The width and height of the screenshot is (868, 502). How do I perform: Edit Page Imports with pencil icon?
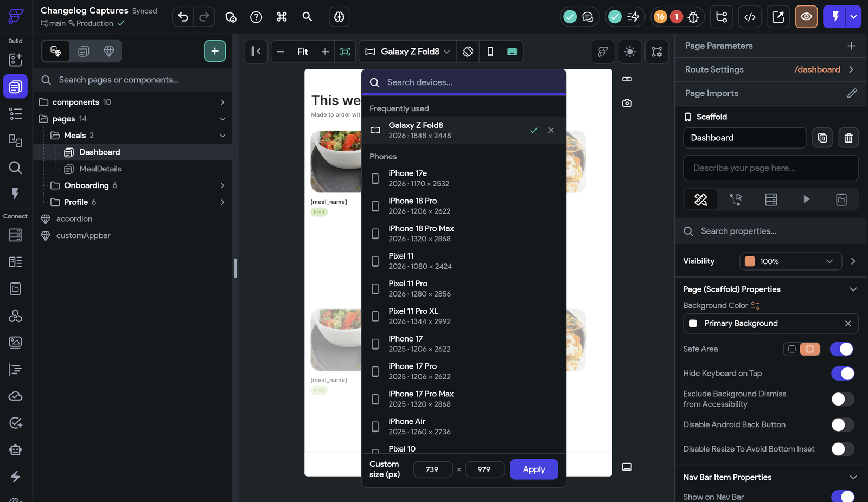click(852, 93)
